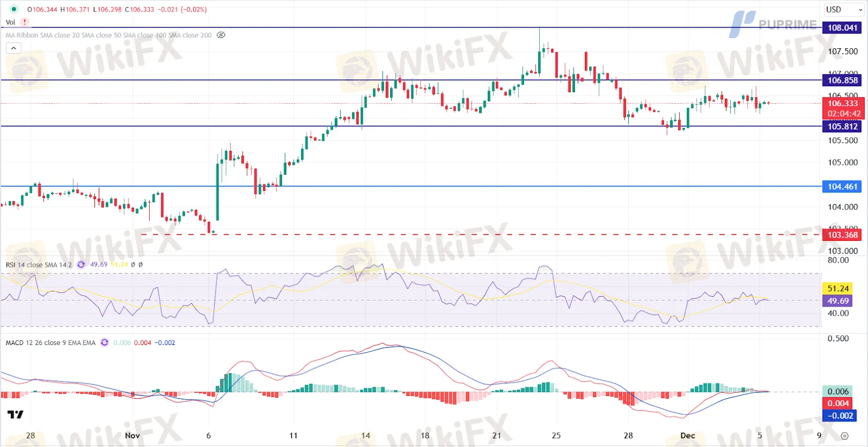Screen dimensions: 868x447
Task: Click the purple RSI scale value 49.69
Action: (838, 301)
